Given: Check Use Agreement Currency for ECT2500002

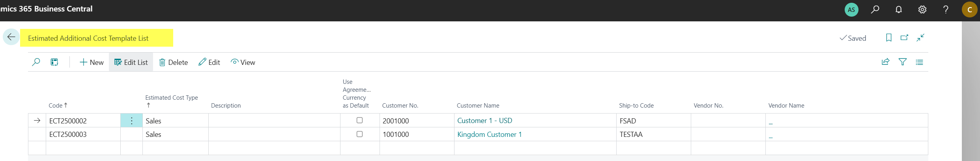Looking at the screenshot, I should tap(359, 120).
